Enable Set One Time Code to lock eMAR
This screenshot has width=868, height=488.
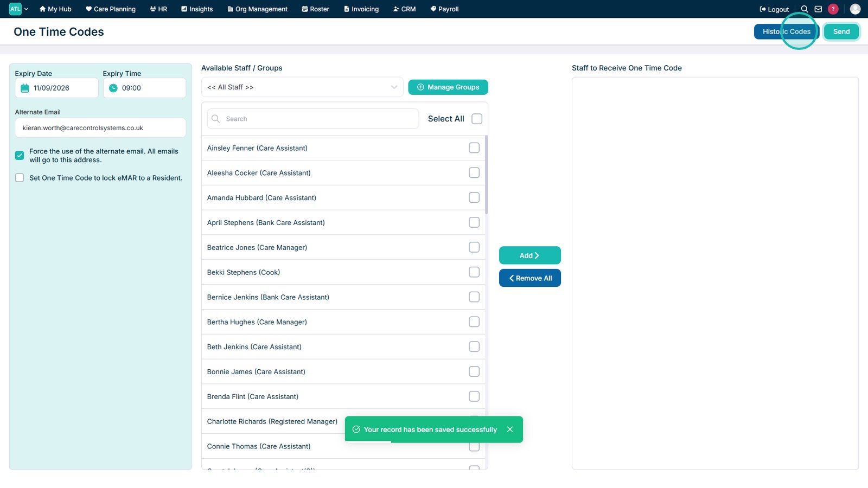20,178
